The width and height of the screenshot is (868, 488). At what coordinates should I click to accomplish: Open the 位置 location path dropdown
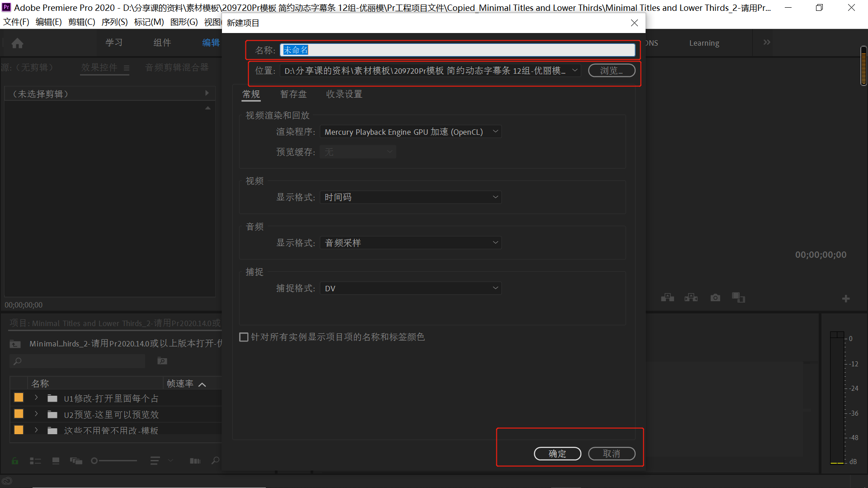575,71
